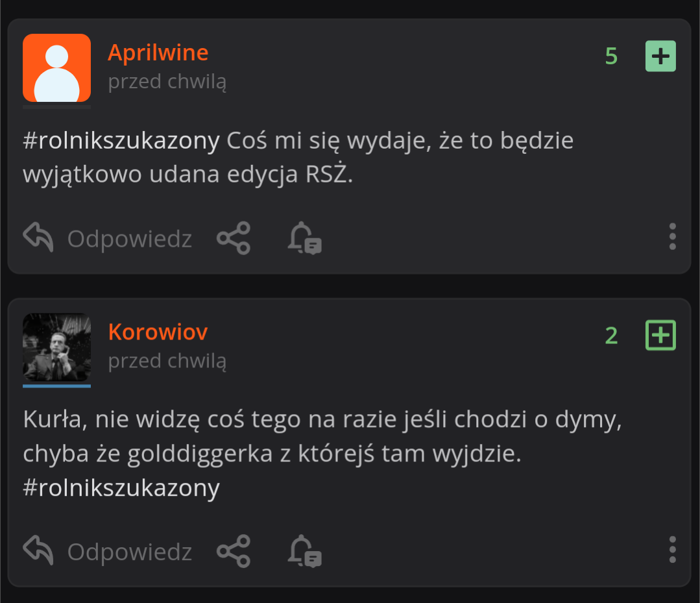Click the reply arrow icon under Korowiov's post
This screenshot has width=700, height=603.
(38, 550)
